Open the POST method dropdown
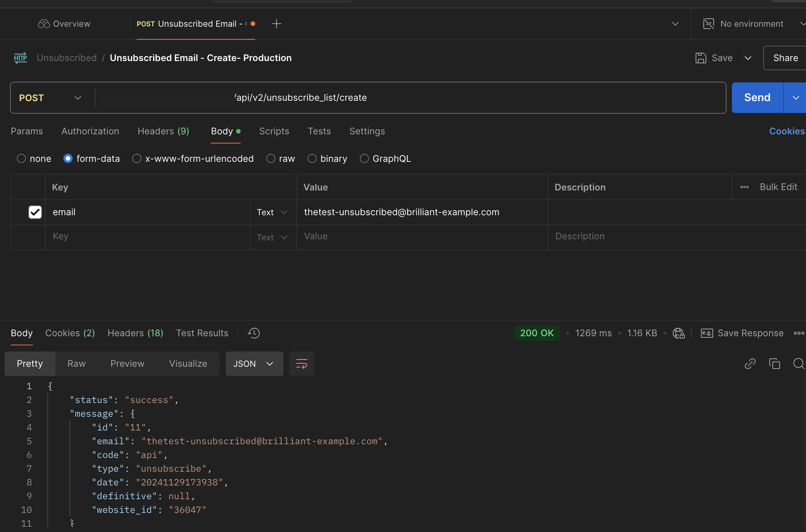This screenshot has height=532, width=806. pyautogui.click(x=51, y=98)
